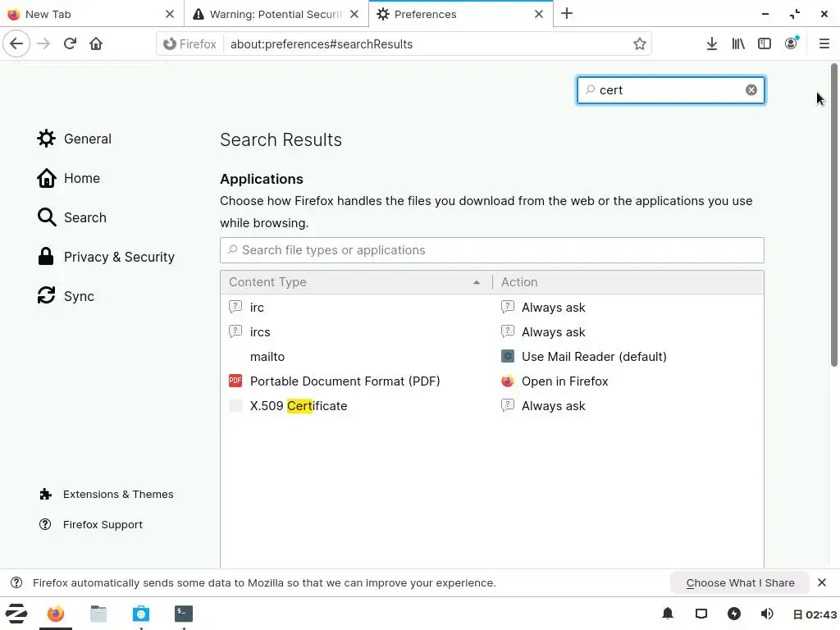This screenshot has width=840, height=630.
Task: Open the terminal from the taskbar
Action: pos(184,614)
